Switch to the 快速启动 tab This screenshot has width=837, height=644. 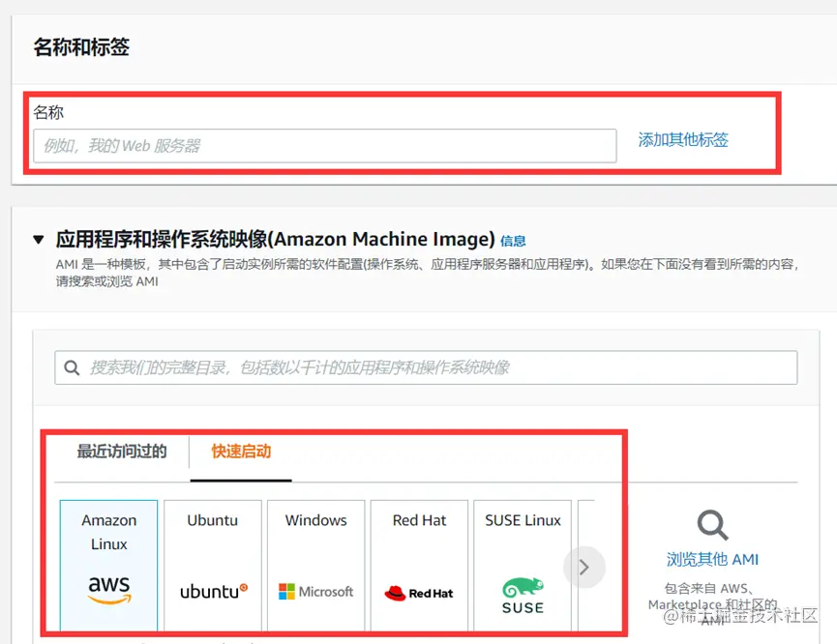(241, 452)
